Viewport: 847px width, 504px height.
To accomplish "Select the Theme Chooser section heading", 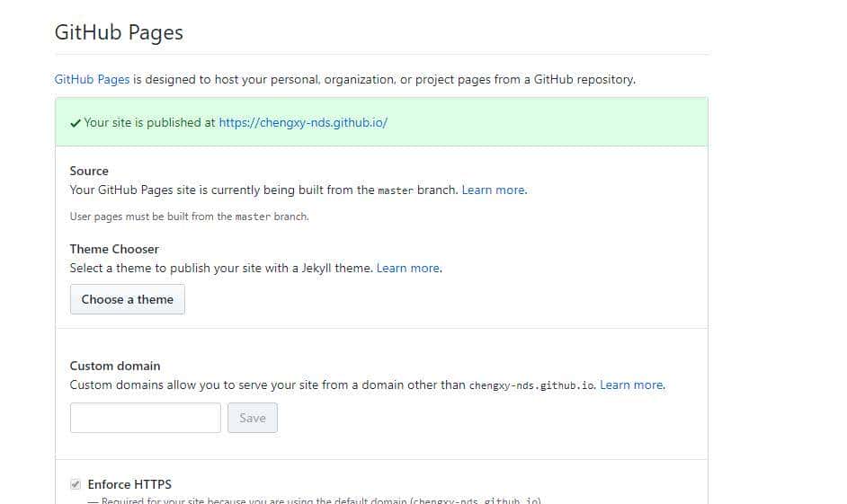I will click(114, 249).
